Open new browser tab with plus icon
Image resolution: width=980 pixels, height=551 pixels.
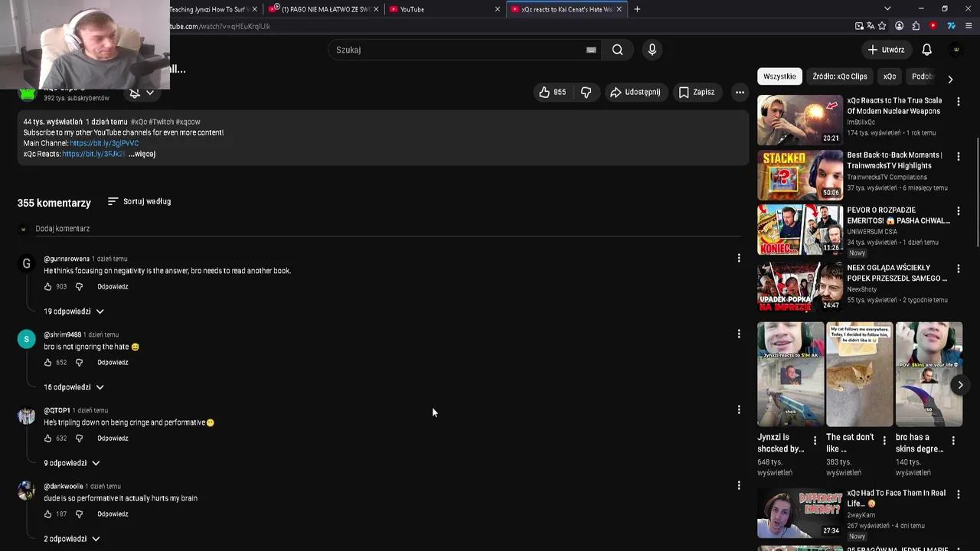(x=637, y=9)
